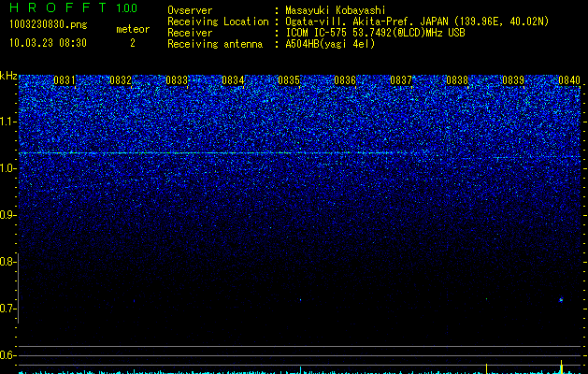The width and height of the screenshot is (588, 374).
Task: Click the Receiver value ICOM IC-575
Action: pyautogui.click(x=318, y=33)
